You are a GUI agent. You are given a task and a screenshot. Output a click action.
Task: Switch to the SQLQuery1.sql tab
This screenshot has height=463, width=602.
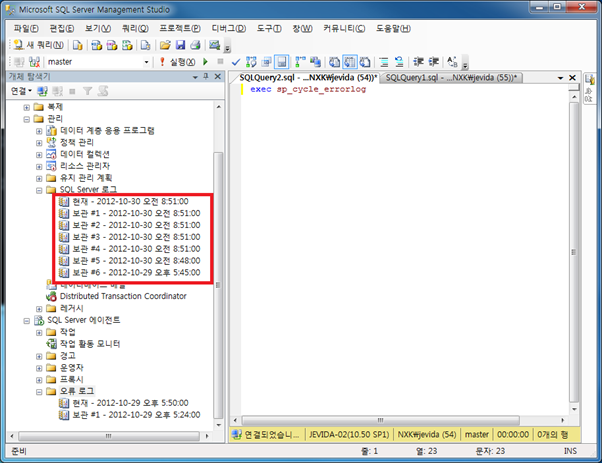pyautogui.click(x=451, y=78)
